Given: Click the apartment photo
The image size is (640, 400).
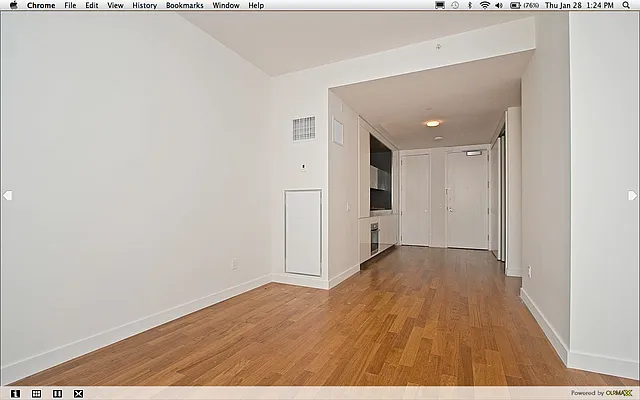Looking at the screenshot, I should (320, 198).
